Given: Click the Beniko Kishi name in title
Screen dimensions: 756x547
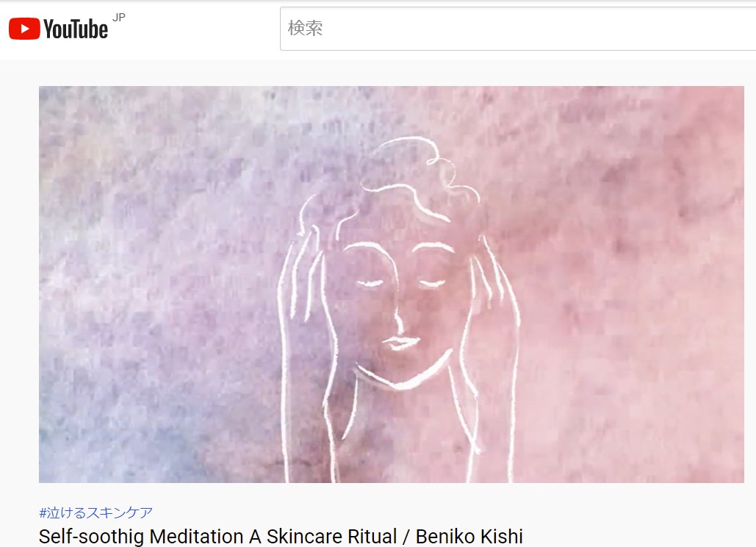Looking at the screenshot, I should (469, 537).
